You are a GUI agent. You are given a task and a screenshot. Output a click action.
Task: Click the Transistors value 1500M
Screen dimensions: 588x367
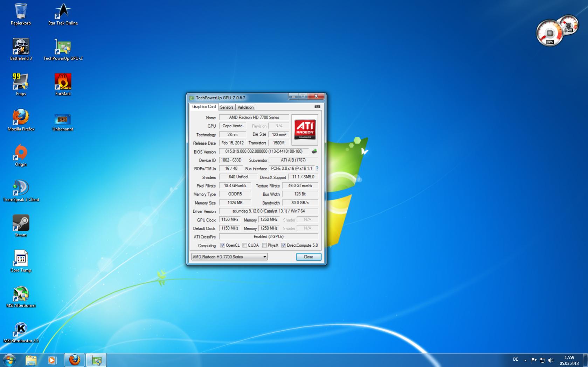coord(279,143)
